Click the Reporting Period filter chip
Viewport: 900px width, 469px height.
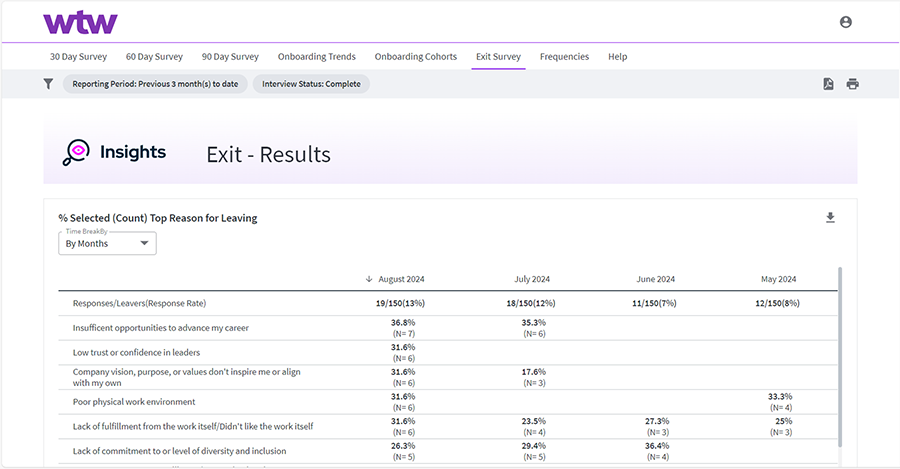point(155,84)
